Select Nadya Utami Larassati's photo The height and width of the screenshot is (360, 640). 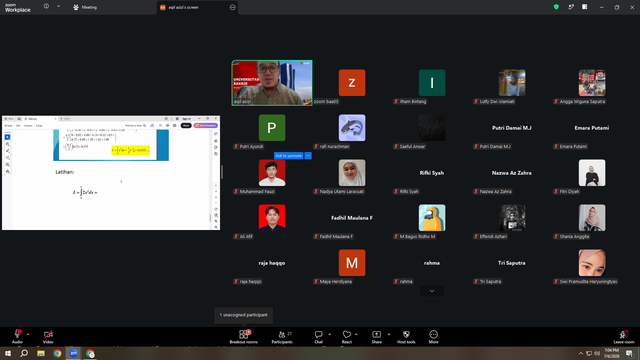pyautogui.click(x=352, y=173)
